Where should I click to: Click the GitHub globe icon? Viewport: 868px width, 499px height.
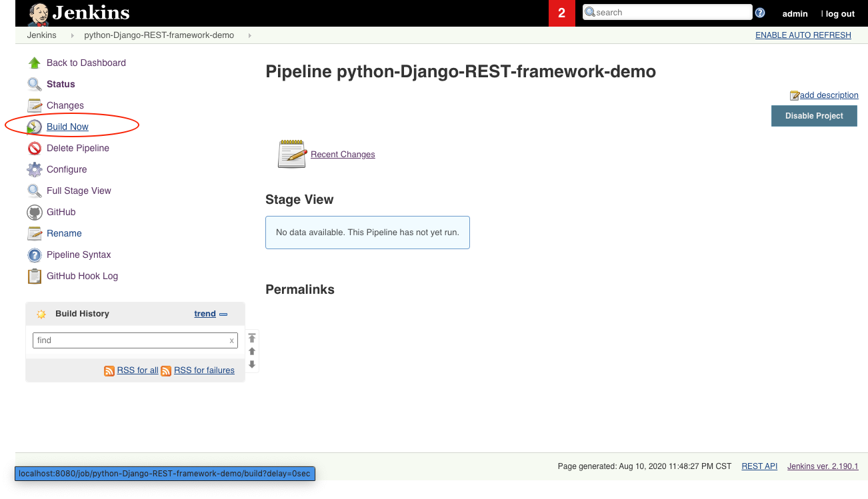(x=34, y=212)
